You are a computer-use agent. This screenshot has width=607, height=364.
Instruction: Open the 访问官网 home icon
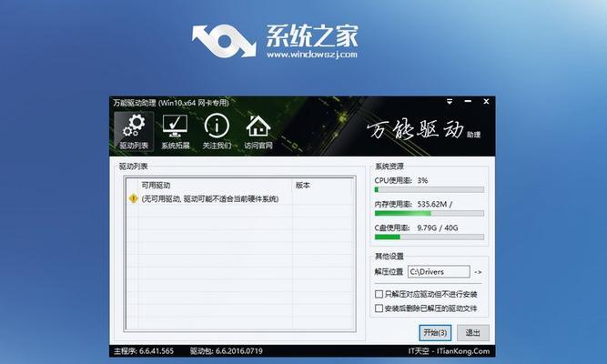(x=258, y=132)
